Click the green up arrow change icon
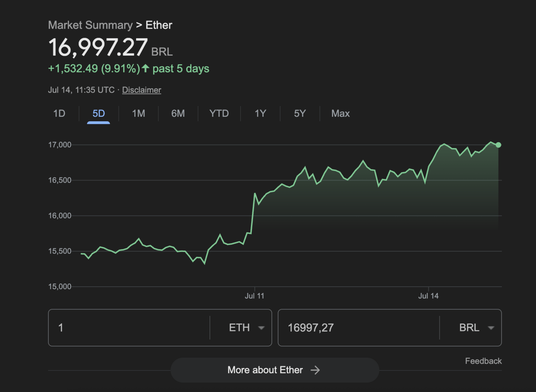This screenshot has height=392, width=536. 145,68
